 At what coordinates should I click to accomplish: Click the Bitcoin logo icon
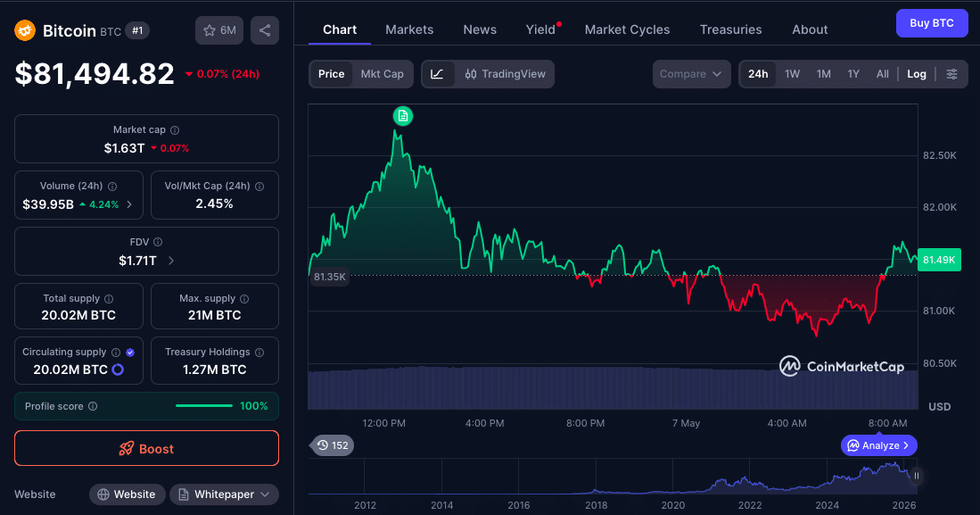(x=25, y=30)
